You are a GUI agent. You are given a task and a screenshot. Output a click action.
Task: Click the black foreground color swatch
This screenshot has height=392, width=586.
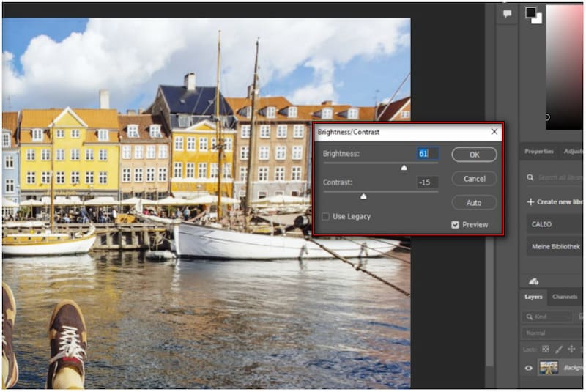pos(530,12)
